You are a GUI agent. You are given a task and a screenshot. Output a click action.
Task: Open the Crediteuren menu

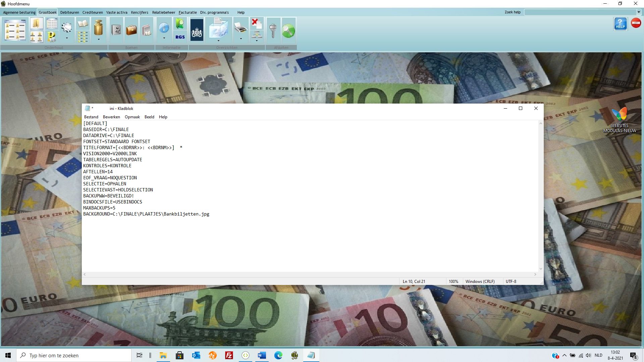coord(93,12)
